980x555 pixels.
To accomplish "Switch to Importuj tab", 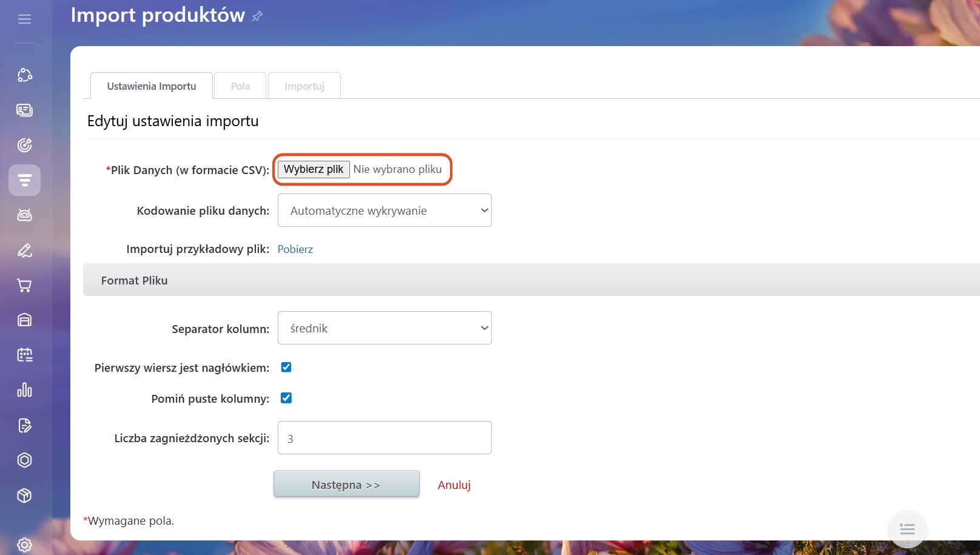I will click(x=304, y=86).
